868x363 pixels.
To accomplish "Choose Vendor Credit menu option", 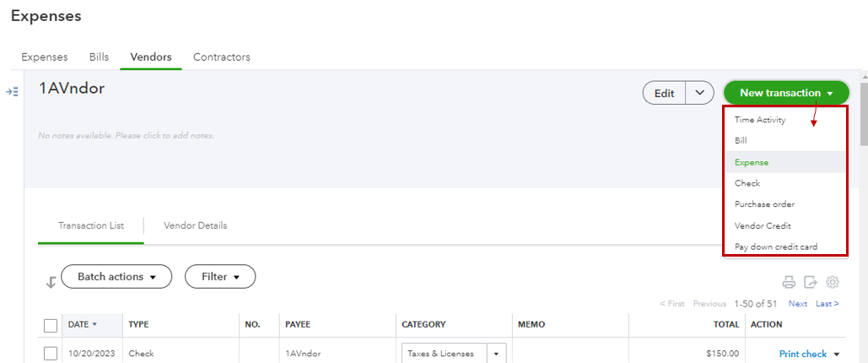I will pyautogui.click(x=763, y=225).
